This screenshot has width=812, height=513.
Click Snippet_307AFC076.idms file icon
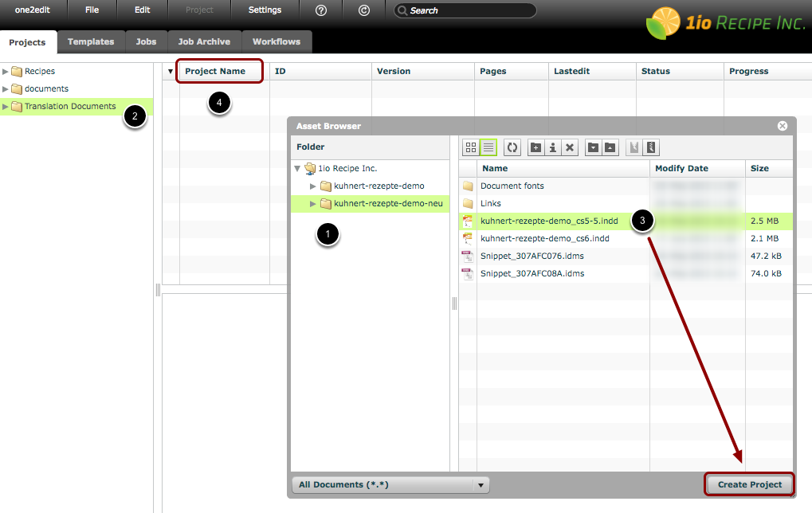click(x=468, y=256)
